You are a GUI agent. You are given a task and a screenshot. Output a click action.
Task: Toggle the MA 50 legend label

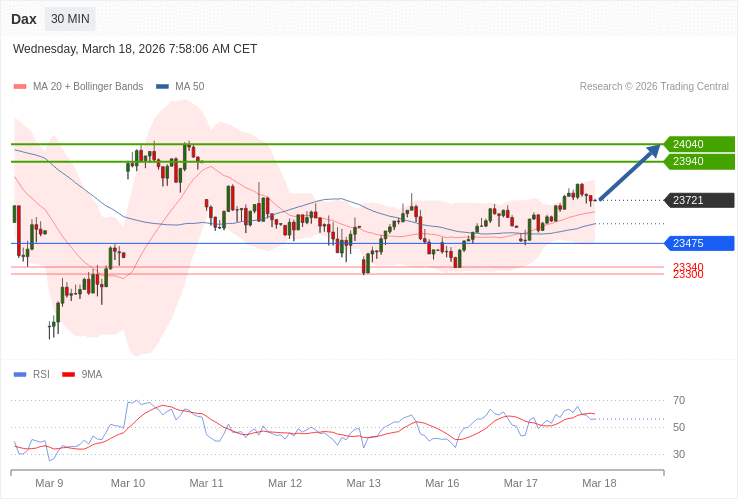coord(189,87)
